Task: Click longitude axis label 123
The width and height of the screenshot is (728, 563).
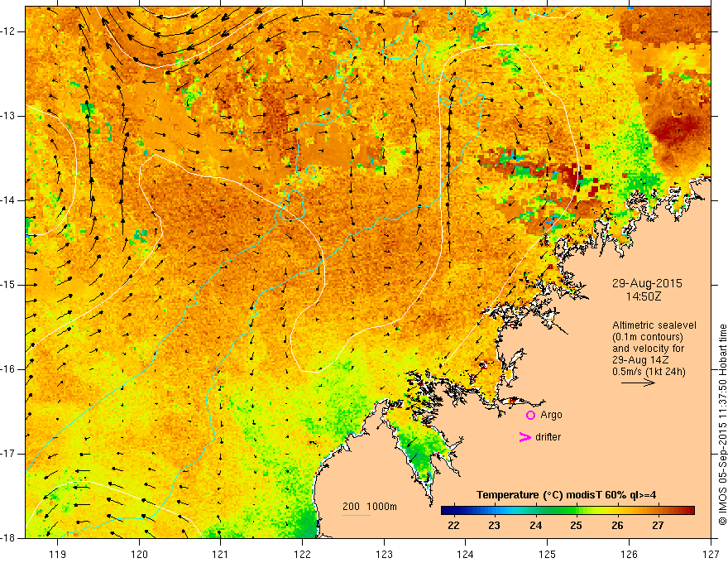Action: coord(384,554)
